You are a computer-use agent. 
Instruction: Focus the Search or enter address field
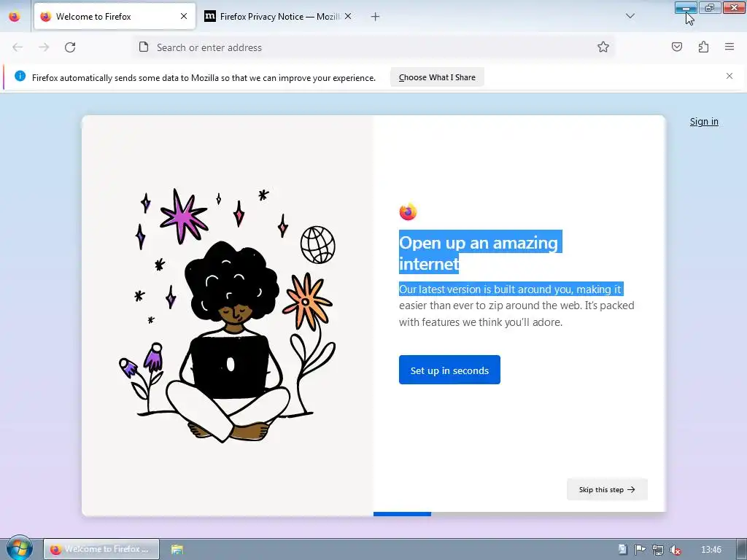(x=374, y=47)
